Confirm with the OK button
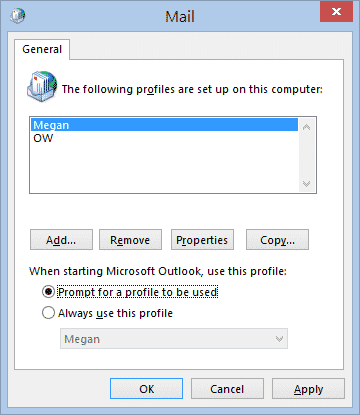Image resolution: width=360 pixels, height=415 pixels. [x=147, y=389]
